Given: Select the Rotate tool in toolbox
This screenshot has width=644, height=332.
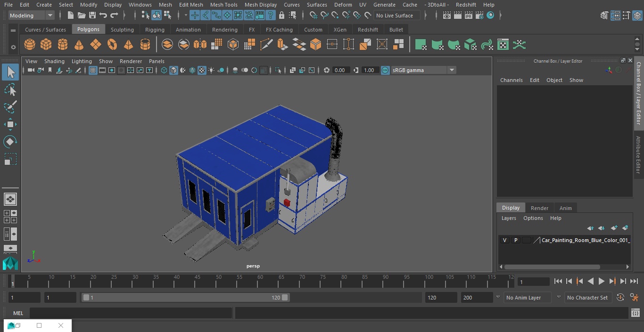Looking at the screenshot, I should pos(10,142).
